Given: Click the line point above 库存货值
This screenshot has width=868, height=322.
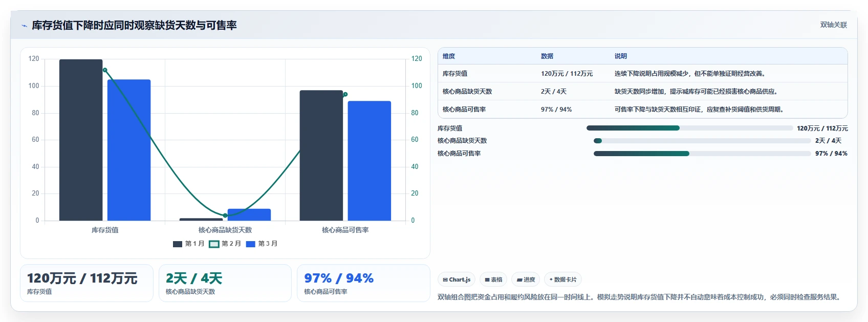Looking at the screenshot, I should (x=105, y=70).
